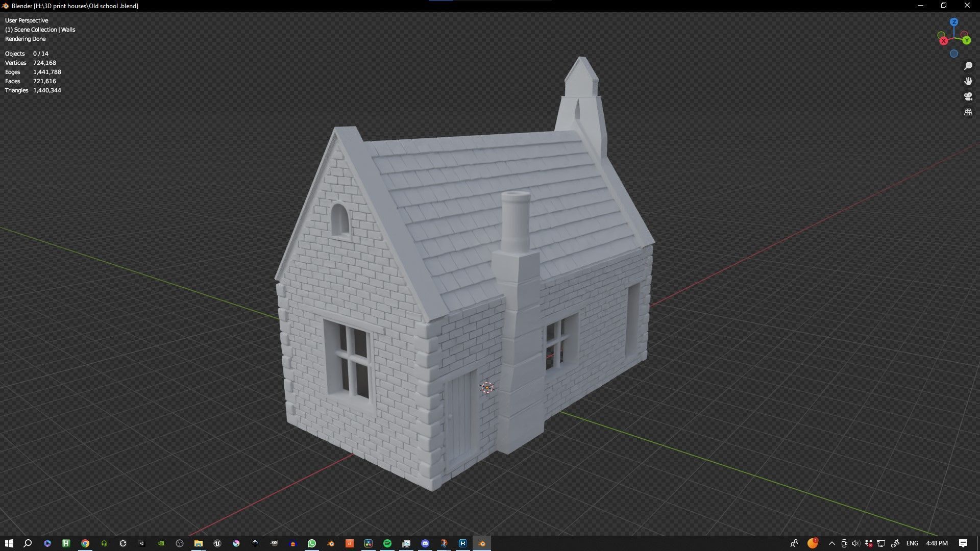Open File Explorer from the taskbar
The height and width of the screenshot is (551, 980).
(198, 543)
